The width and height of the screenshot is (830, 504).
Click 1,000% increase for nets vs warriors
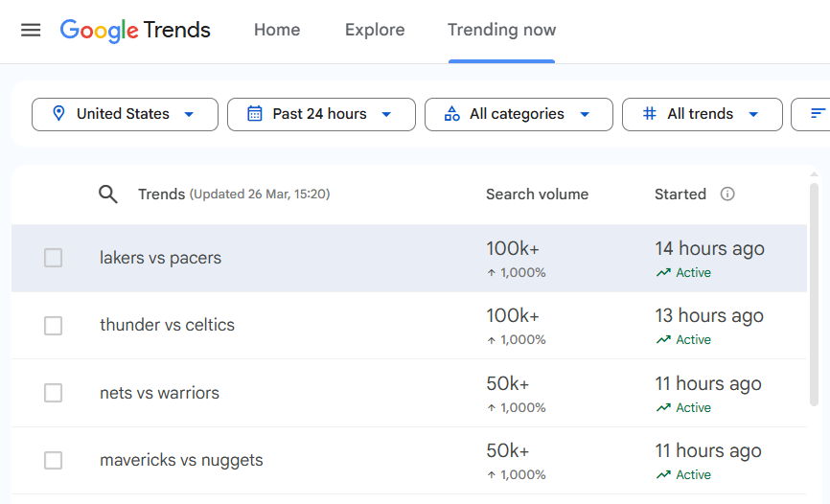click(x=517, y=407)
